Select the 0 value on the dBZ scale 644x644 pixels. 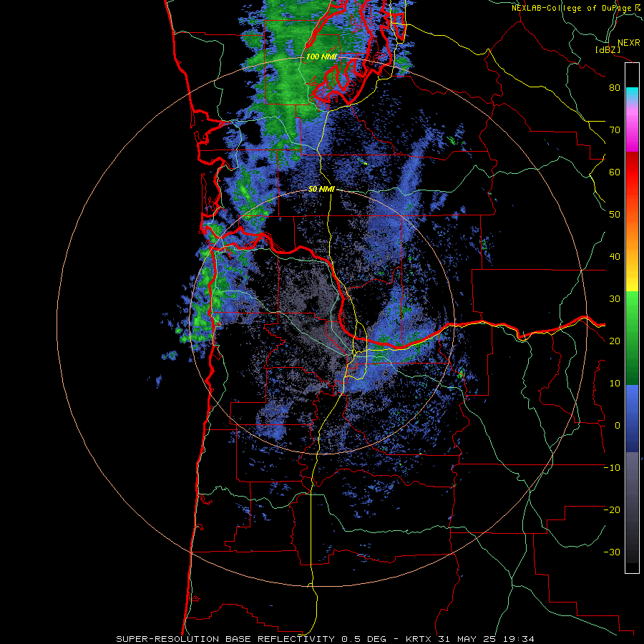[618, 426]
